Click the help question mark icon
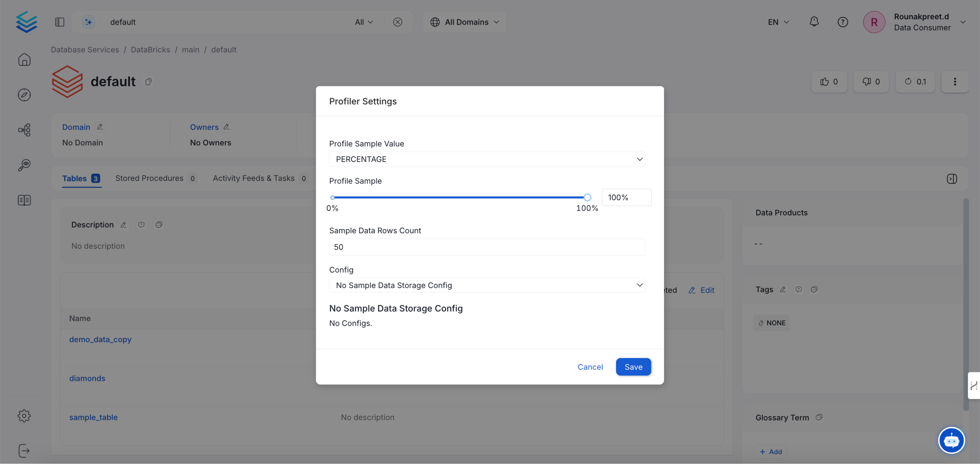This screenshot has width=980, height=465. pos(842,22)
